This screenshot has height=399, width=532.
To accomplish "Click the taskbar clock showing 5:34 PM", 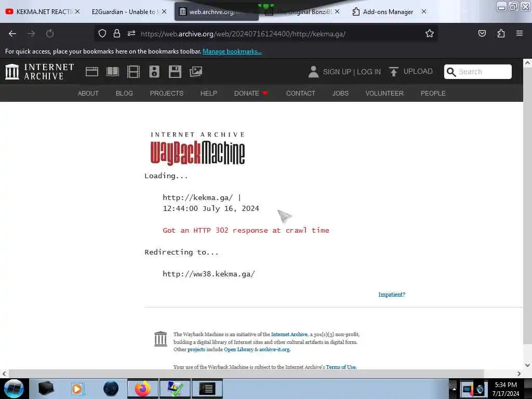I will point(506,389).
